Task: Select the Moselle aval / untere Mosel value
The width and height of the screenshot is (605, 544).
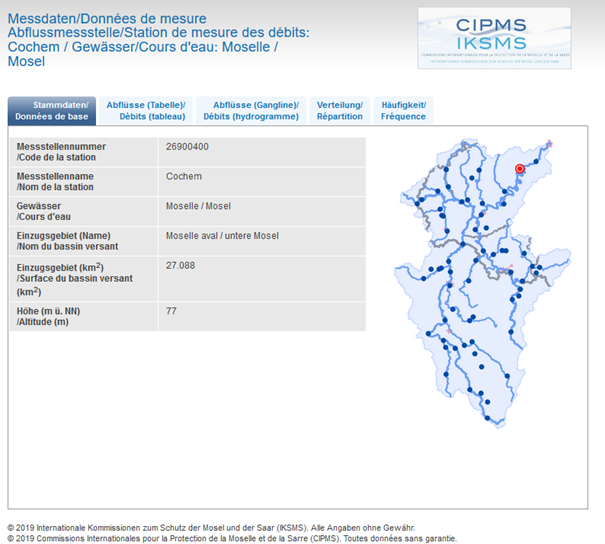Action: [x=221, y=236]
